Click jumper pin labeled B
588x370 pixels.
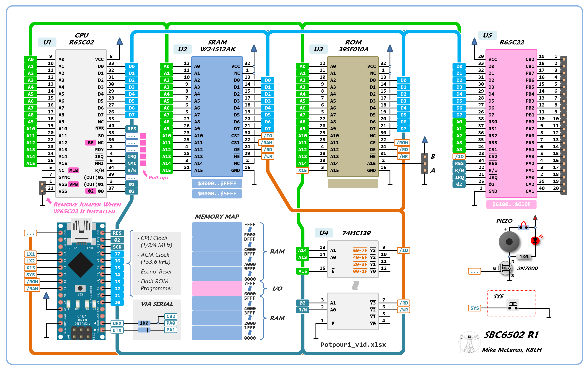(x=425, y=156)
